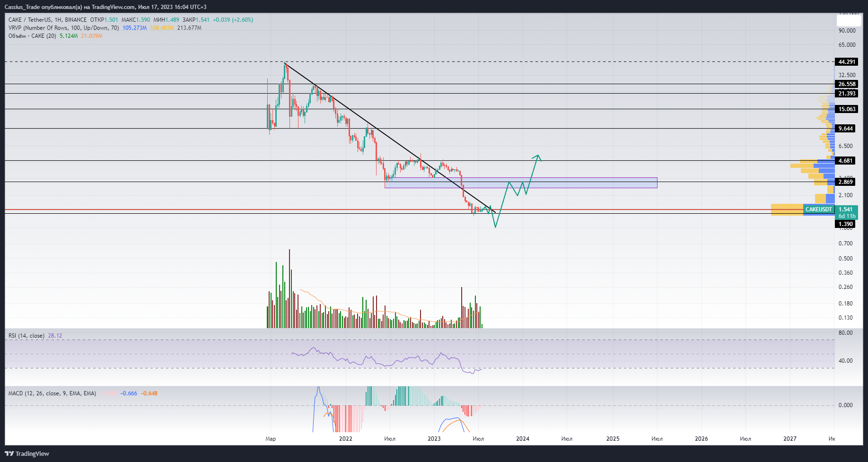Click the 26.558 price level label
The image size is (868, 462).
(x=846, y=84)
